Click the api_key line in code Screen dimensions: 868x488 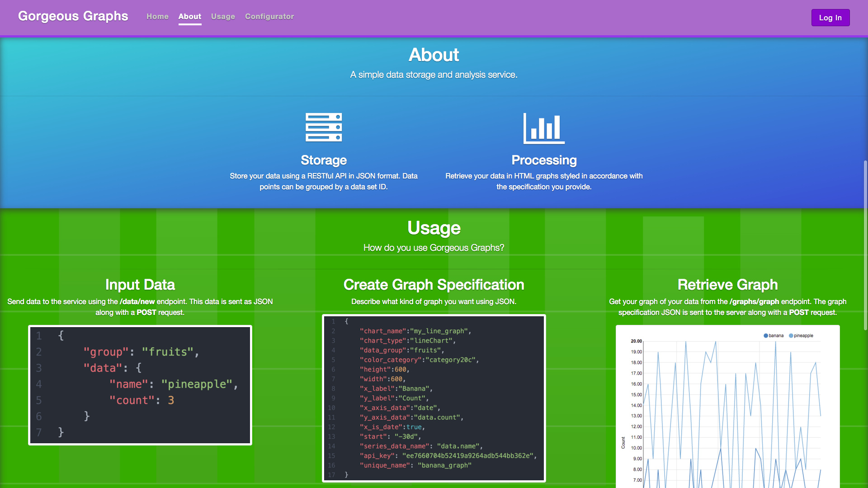point(448,455)
